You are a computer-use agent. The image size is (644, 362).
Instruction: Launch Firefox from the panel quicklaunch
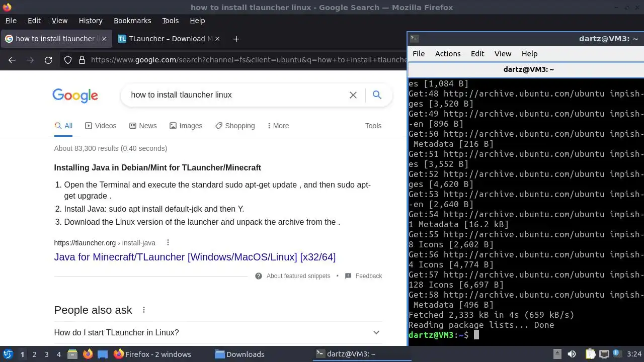88,354
